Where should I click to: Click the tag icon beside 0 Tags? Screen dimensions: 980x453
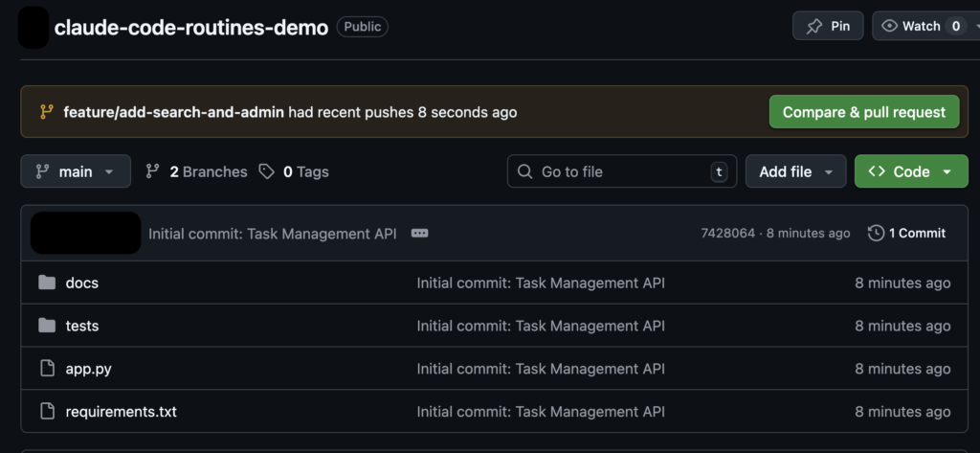pyautogui.click(x=266, y=171)
